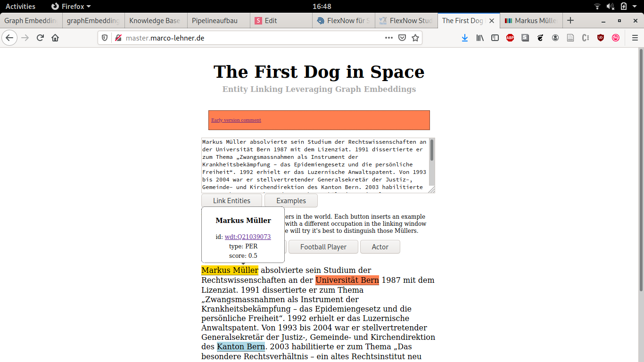Image resolution: width=644 pixels, height=362 pixels.
Task: Switch to 'Pipelineaufbau' tab
Action: point(219,21)
